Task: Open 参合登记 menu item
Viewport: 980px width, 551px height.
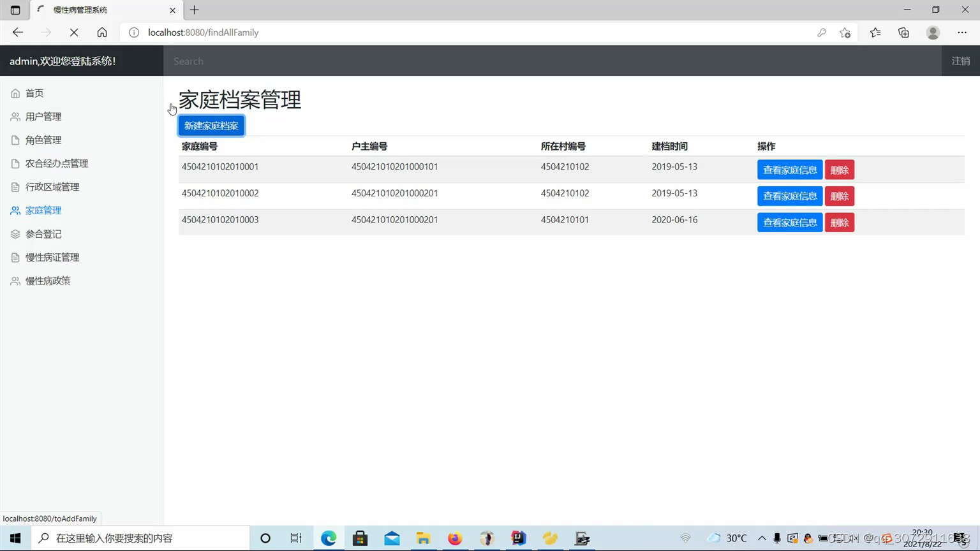Action: (x=43, y=234)
